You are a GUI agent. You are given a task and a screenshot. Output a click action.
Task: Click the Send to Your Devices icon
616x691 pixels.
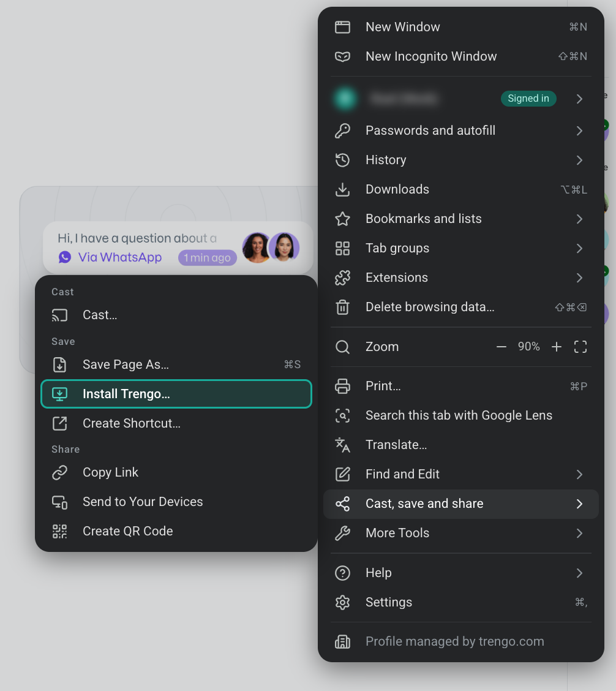[59, 502]
